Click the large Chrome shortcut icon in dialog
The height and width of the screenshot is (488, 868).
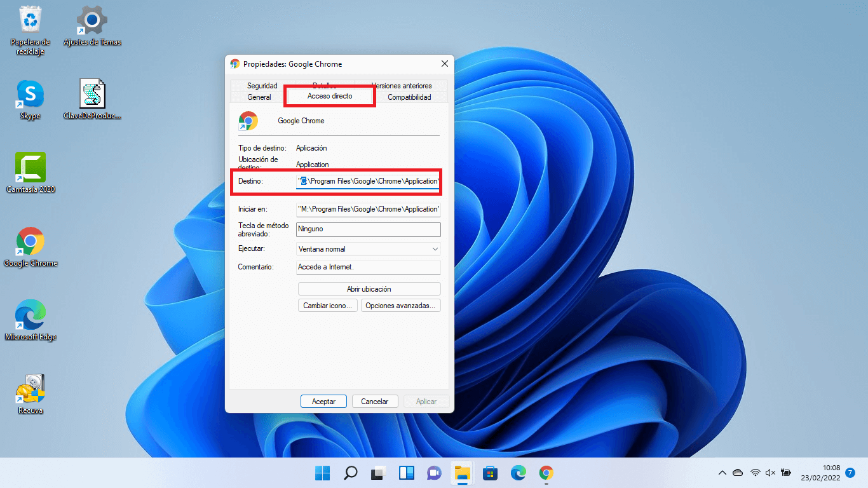[x=248, y=121]
